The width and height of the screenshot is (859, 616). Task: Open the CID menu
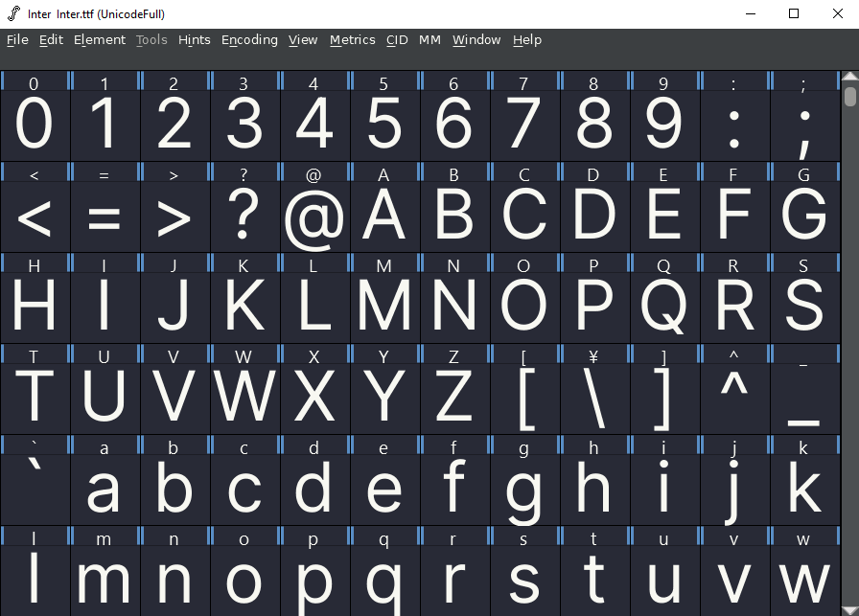pos(397,39)
